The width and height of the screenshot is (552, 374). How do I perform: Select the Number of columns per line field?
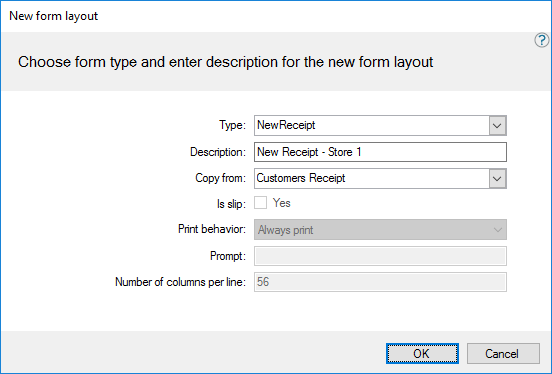pos(380,282)
